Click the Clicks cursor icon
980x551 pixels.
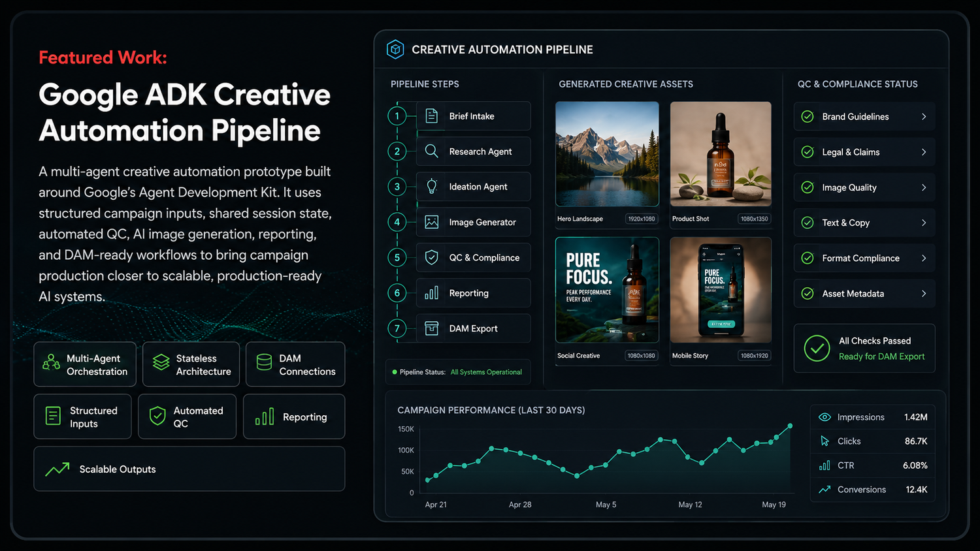(x=825, y=441)
